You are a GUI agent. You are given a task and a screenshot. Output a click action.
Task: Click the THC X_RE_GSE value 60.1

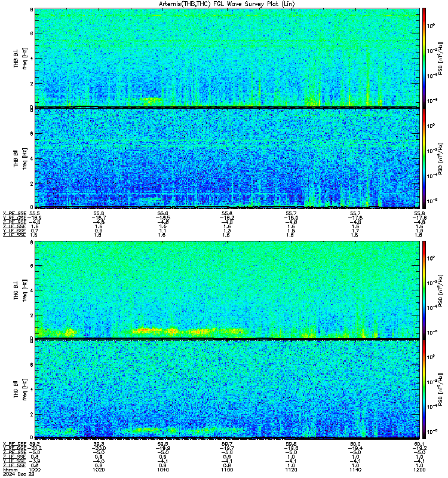pyautogui.click(x=419, y=444)
